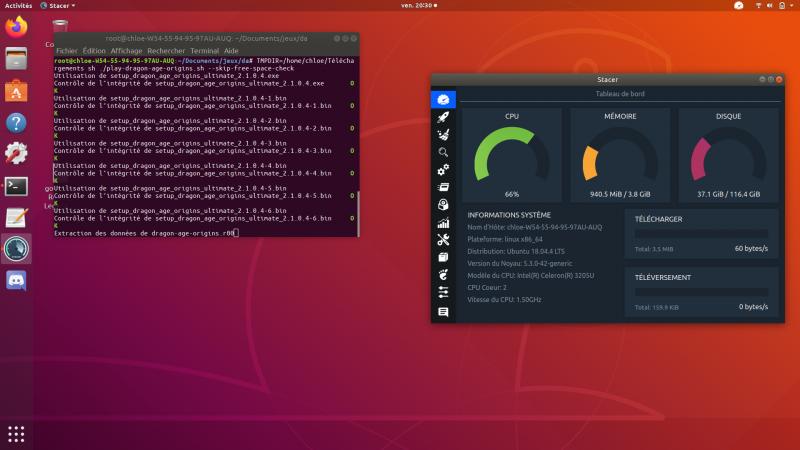Click the notification tray icon in top bar
Image resolution: width=800 pixels, height=450 pixels.
click(x=738, y=6)
